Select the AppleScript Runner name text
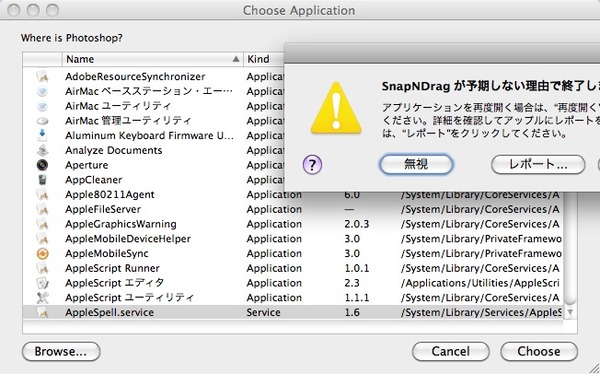 coord(112,268)
